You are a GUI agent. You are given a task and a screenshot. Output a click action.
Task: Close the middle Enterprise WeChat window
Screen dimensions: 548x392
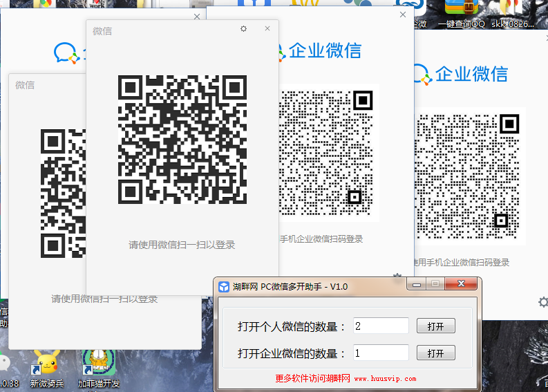403,15
